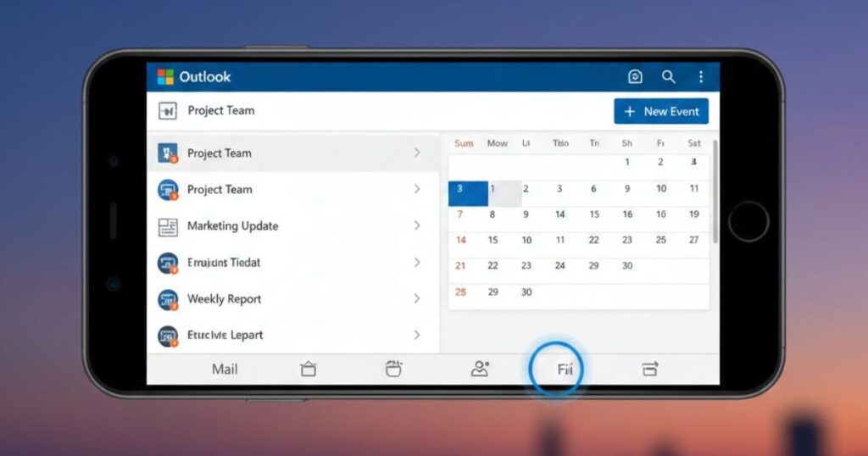Select date 21 in the calendar

(x=460, y=265)
